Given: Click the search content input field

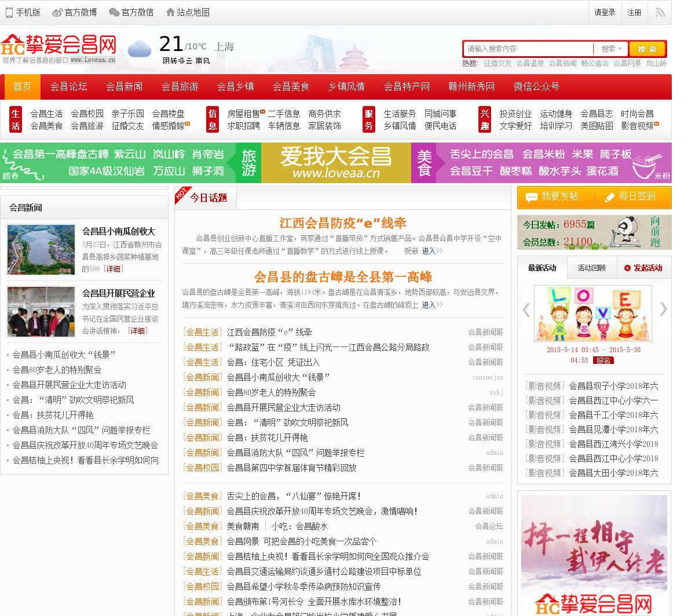Looking at the screenshot, I should [x=527, y=49].
